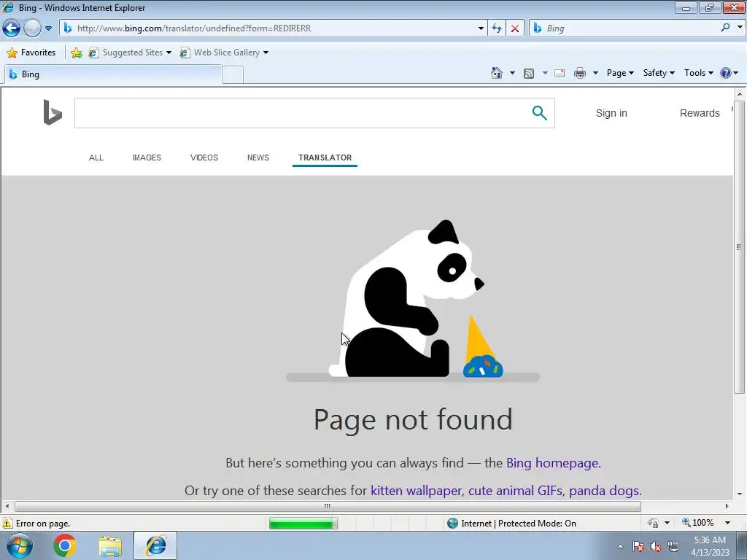Screen dimensions: 747x560
Task: Open the Tools menu
Action: pos(698,73)
